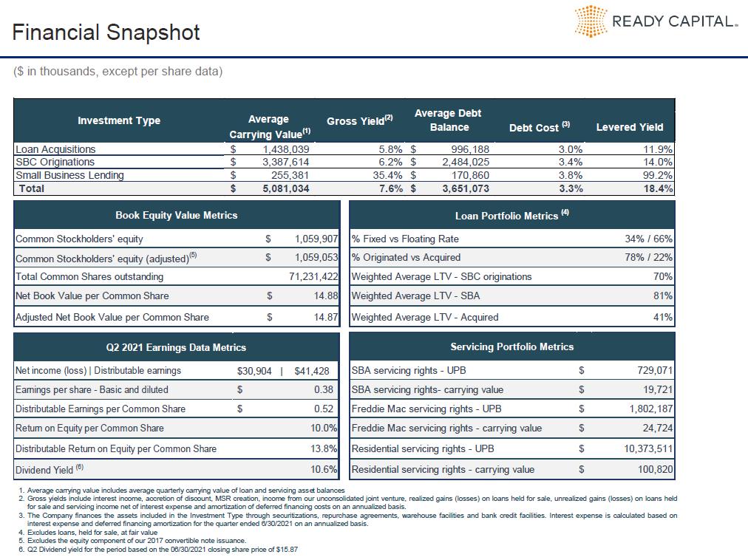Click carrying value 255,381
748x560 pixels.
click(290, 175)
